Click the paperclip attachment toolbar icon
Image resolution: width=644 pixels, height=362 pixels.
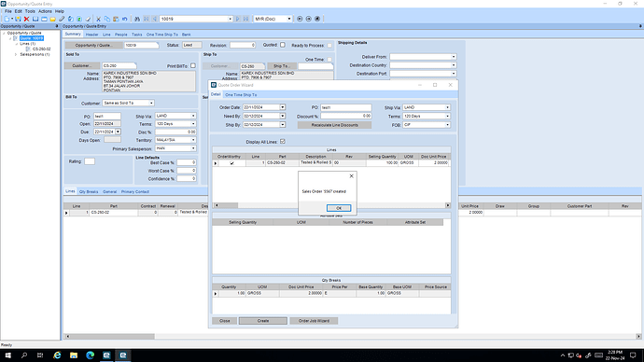(x=62, y=19)
